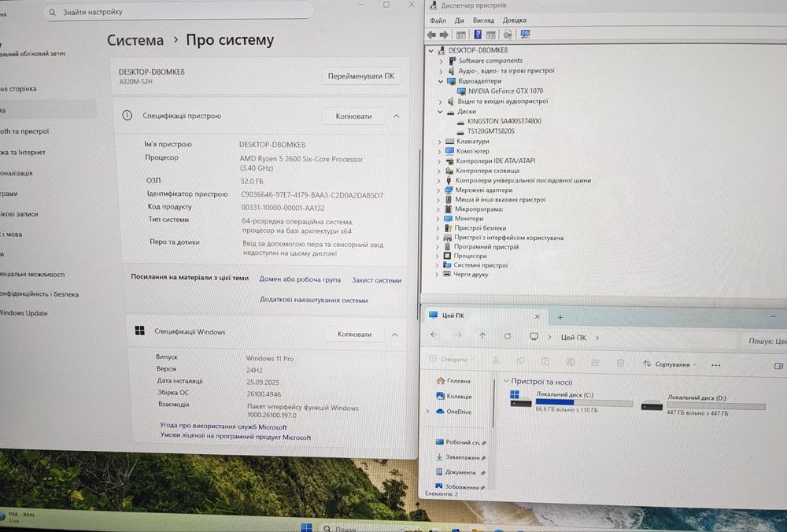Screen dimensions: 787x532
Task: Open Додаткові налаштування системи link
Action: click(x=314, y=300)
